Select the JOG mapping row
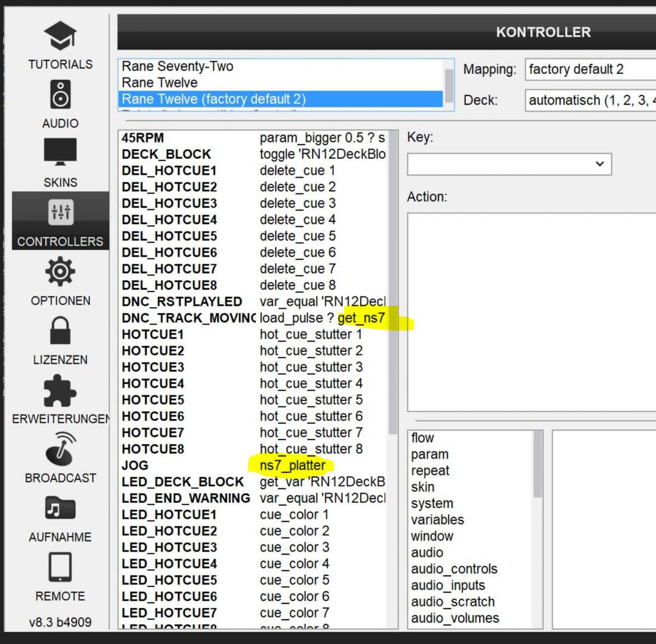 pyautogui.click(x=253, y=465)
